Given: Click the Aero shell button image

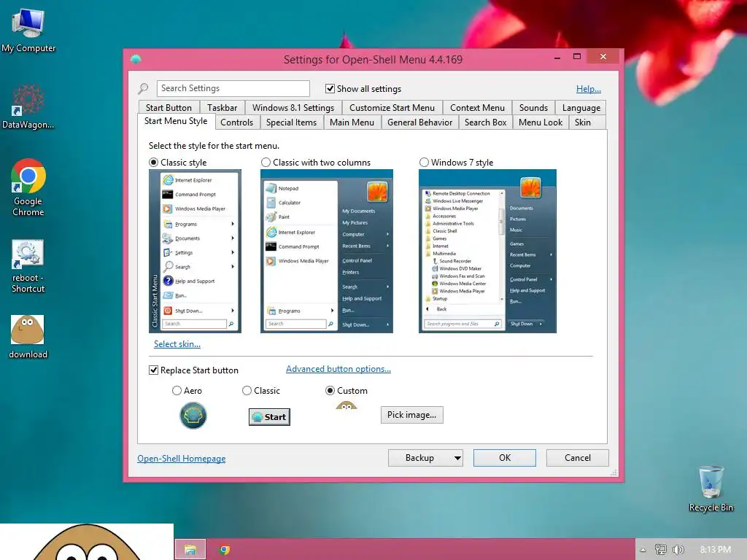Looking at the screenshot, I should (x=193, y=415).
